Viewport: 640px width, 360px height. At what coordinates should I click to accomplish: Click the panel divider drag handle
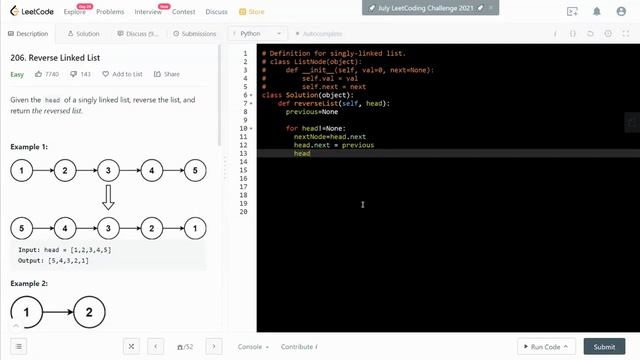[224, 167]
